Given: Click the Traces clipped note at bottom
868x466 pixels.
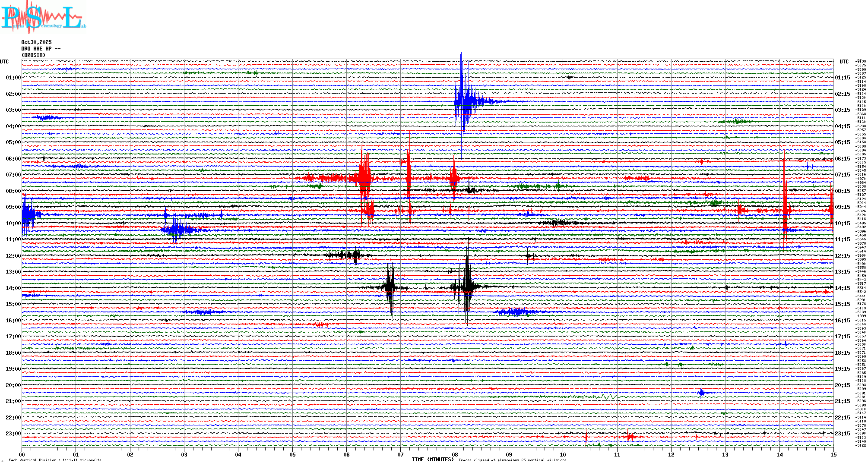Looking at the screenshot, I should click(512, 460).
